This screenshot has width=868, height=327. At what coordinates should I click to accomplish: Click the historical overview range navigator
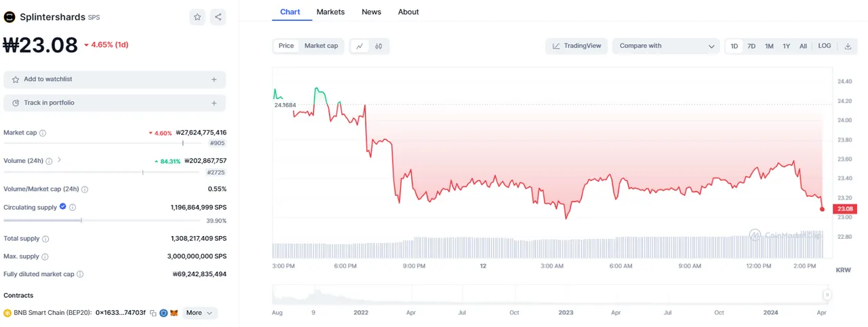[x=551, y=294]
